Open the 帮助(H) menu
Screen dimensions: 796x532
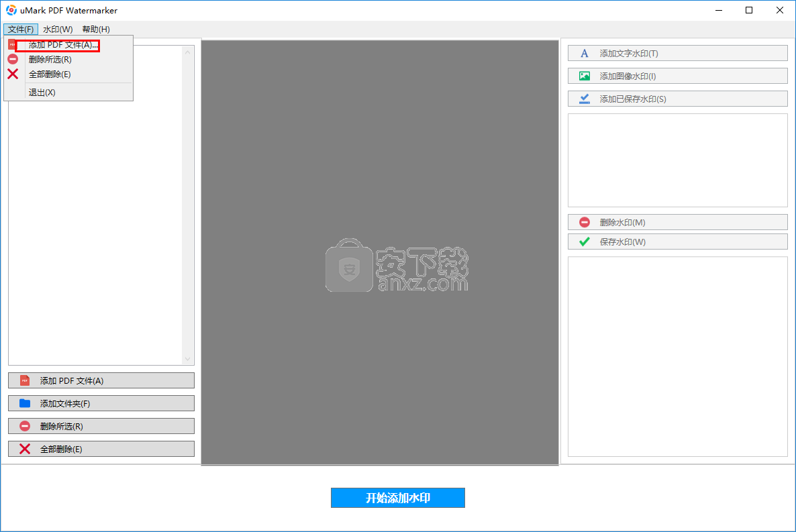click(96, 29)
